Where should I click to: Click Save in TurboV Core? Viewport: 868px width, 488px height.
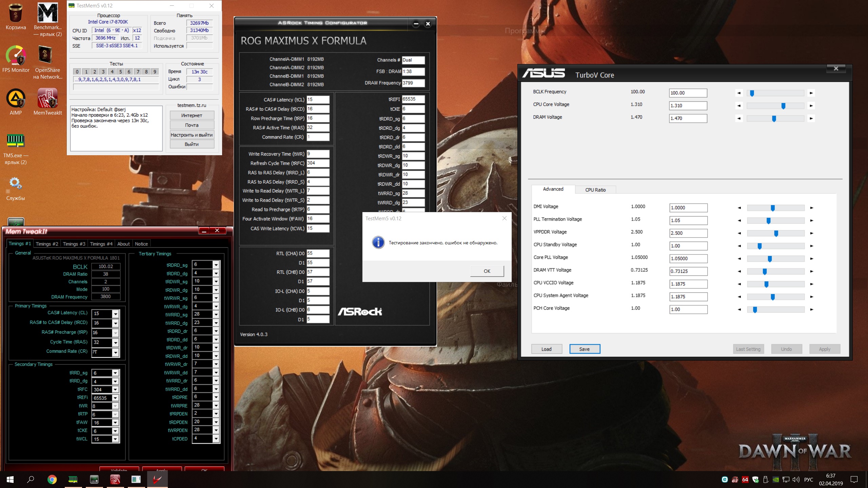tap(585, 349)
